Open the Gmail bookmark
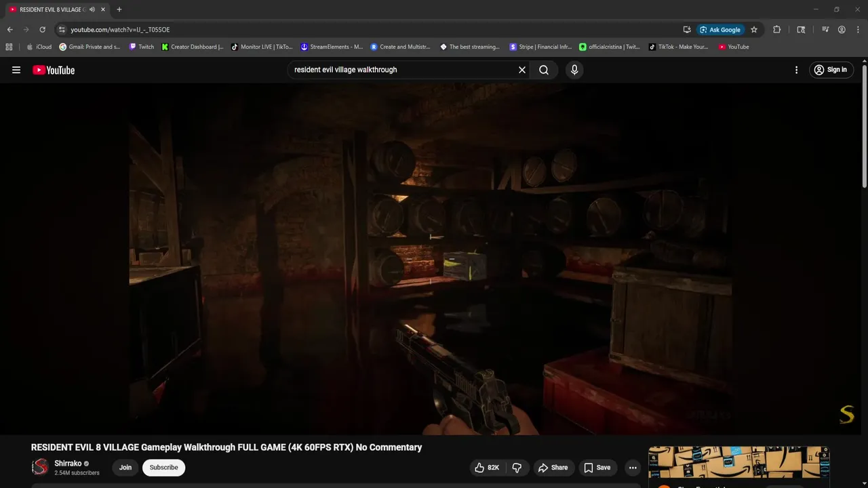This screenshot has height=488, width=868. [x=90, y=47]
